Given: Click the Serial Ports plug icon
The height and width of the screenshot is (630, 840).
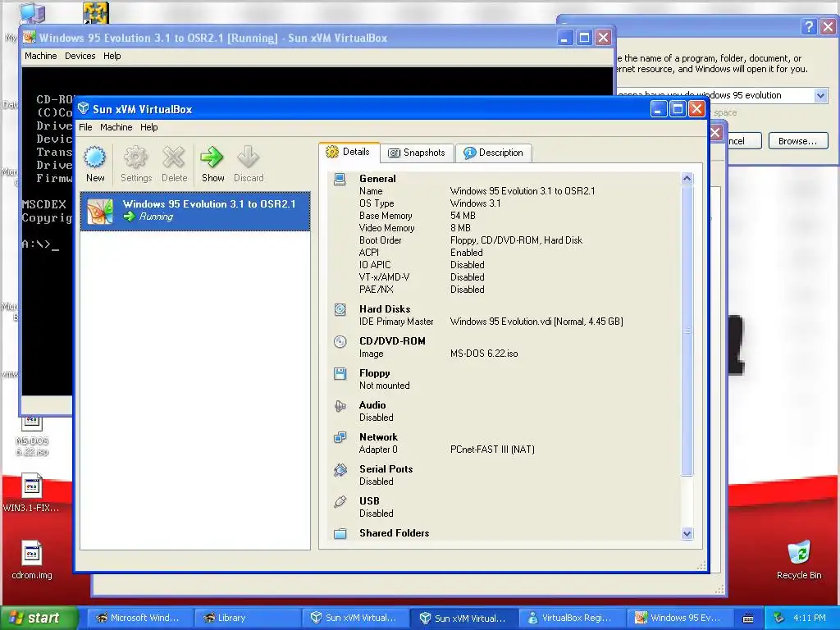Looking at the screenshot, I should [340, 470].
